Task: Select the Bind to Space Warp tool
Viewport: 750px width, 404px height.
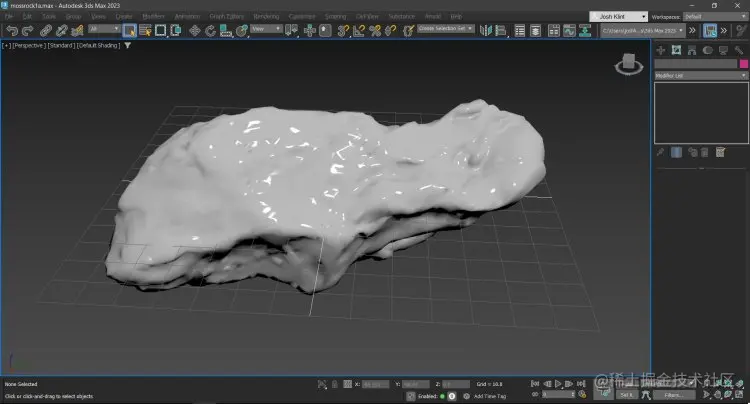Action: point(77,31)
